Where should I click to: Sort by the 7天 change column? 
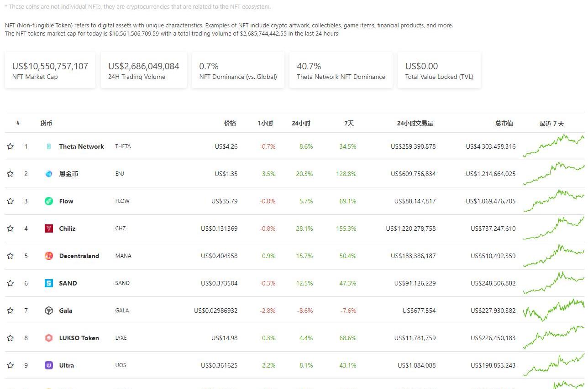349,123
